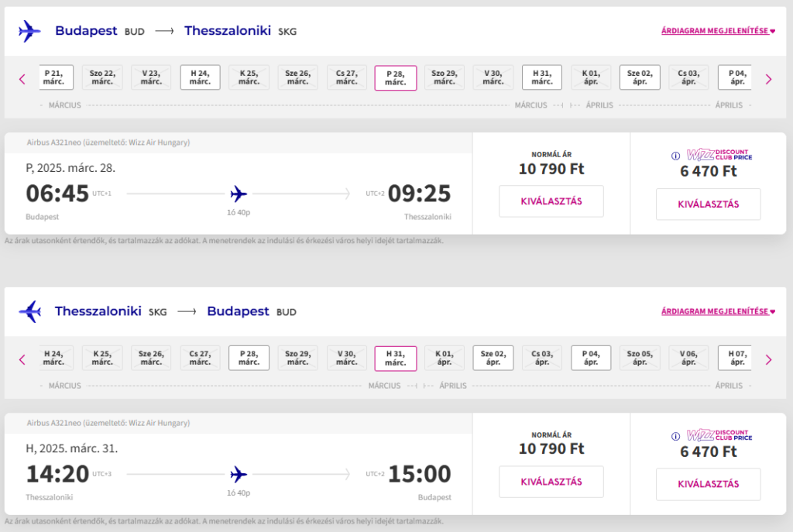Select return normal price Kiválasztás button
Screen dimensions: 793x532
coord(551,482)
